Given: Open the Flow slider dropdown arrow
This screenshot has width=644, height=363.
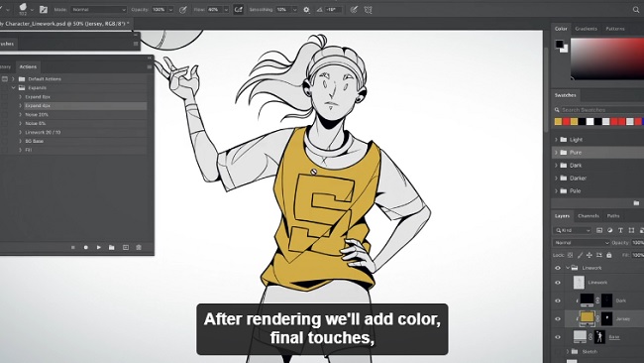Looking at the screenshot, I should point(226,10).
